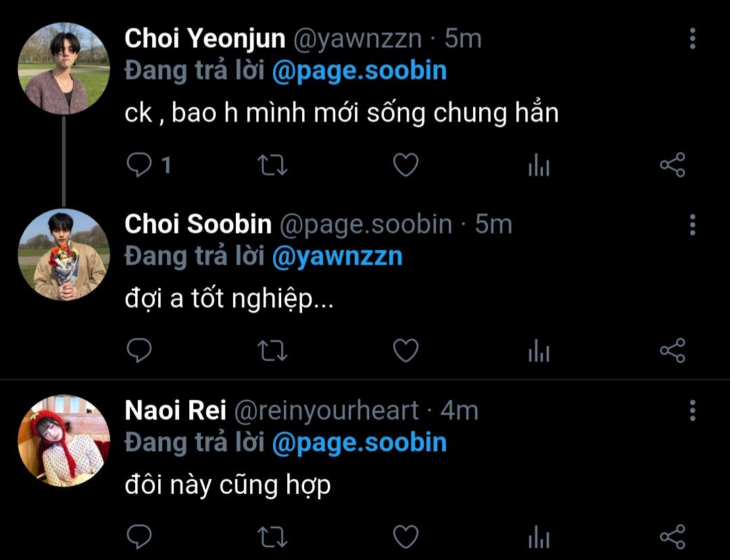730x560 pixels.
Task: Open more options for Choi Soobin's tweet
Action: pyautogui.click(x=692, y=224)
